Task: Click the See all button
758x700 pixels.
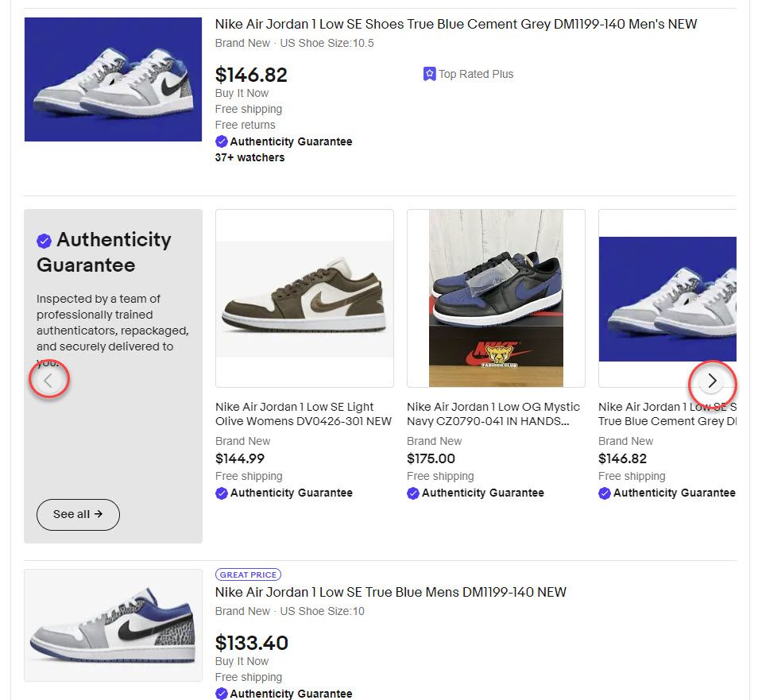Action: tap(78, 514)
